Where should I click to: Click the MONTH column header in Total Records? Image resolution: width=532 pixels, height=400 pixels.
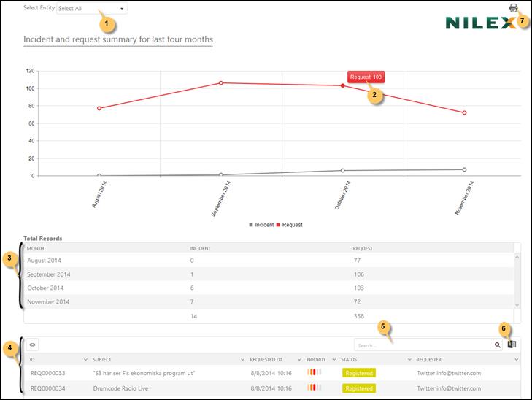(x=36, y=248)
